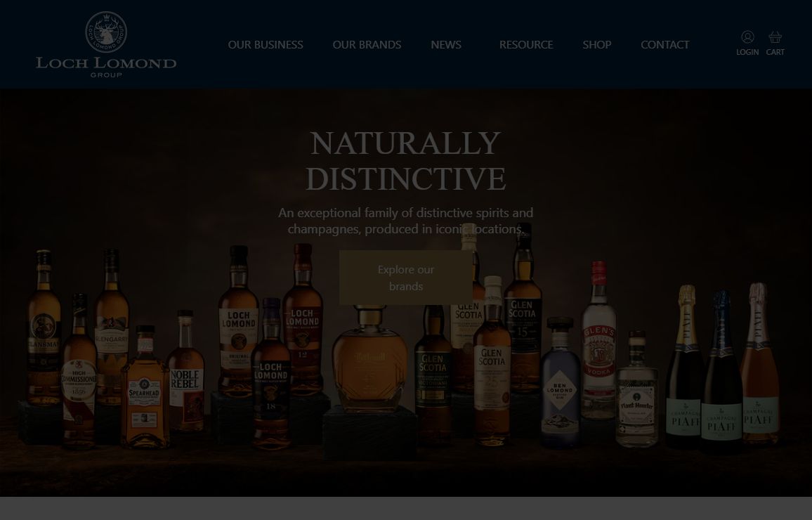Visit the Shop page
Image resolution: width=812 pixels, height=520 pixels.
[596, 44]
